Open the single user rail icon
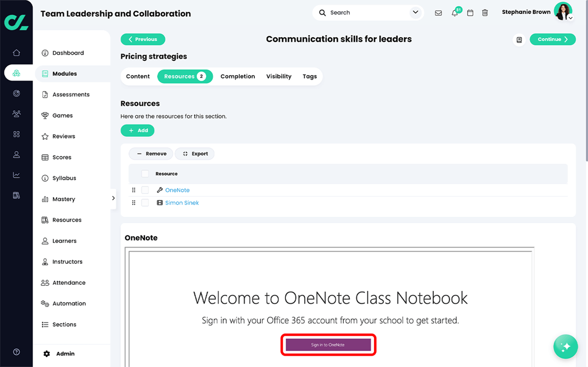588x367 pixels. pyautogui.click(x=16, y=155)
